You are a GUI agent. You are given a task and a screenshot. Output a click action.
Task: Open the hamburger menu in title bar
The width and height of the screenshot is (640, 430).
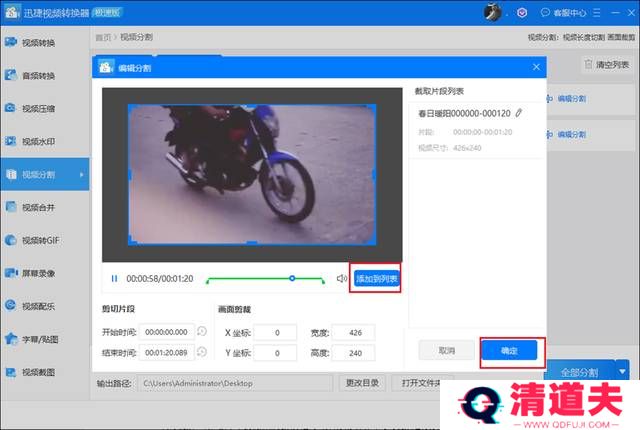click(597, 13)
